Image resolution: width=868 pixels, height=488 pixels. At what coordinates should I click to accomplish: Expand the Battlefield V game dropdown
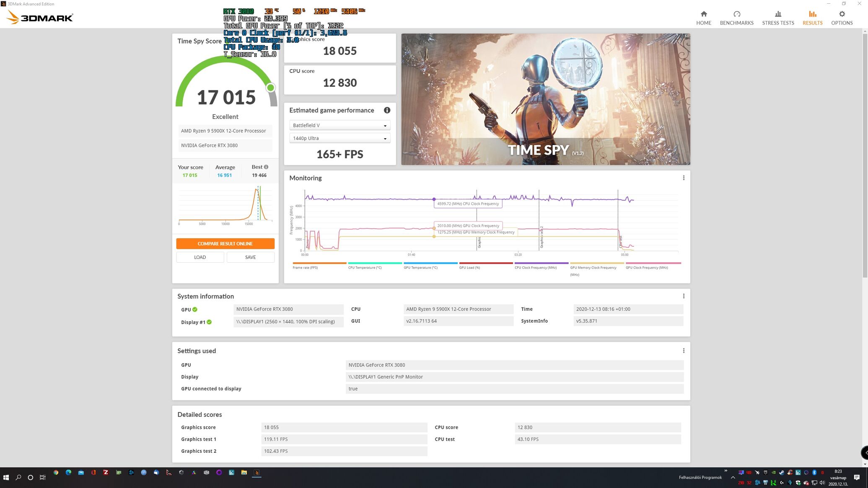click(339, 125)
